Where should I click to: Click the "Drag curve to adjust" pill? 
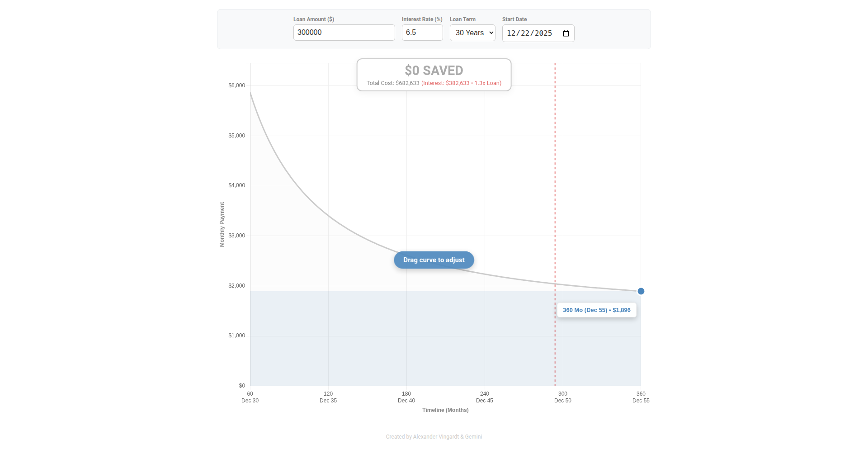(434, 260)
